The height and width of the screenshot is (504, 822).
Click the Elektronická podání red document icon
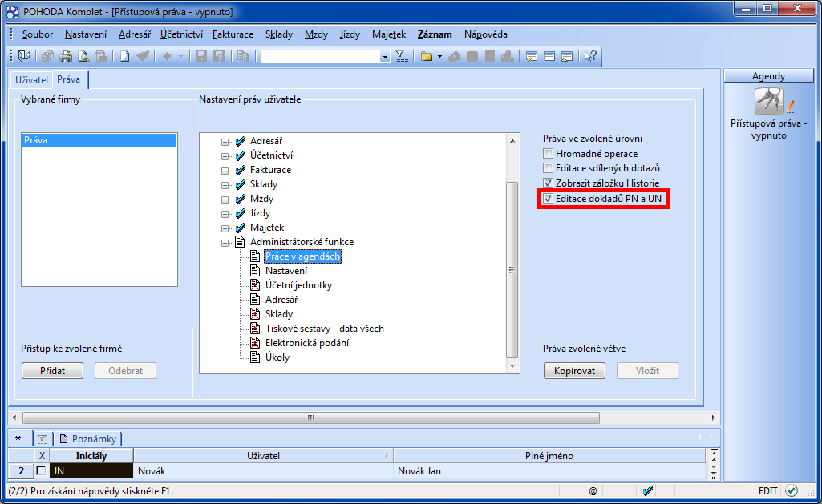[255, 343]
